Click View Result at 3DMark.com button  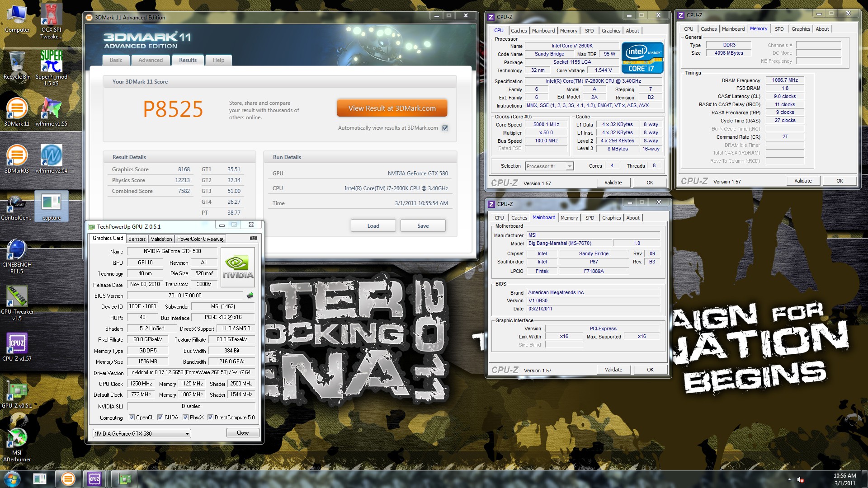(392, 108)
